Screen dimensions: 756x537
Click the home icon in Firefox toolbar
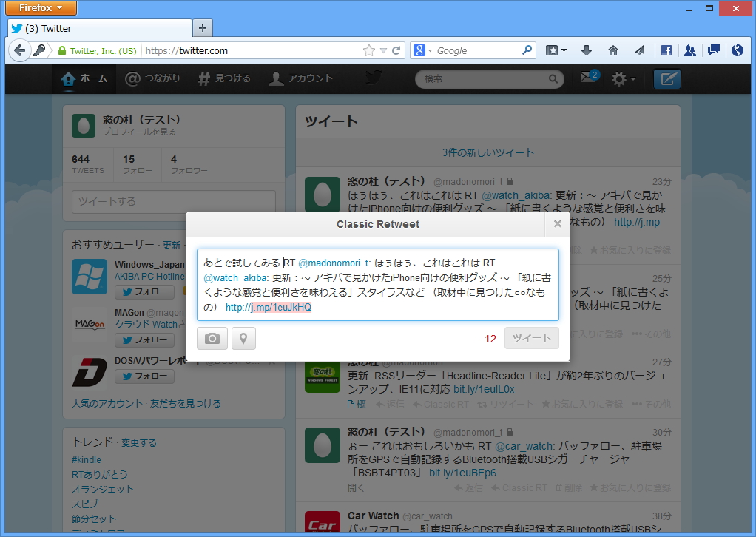click(612, 50)
